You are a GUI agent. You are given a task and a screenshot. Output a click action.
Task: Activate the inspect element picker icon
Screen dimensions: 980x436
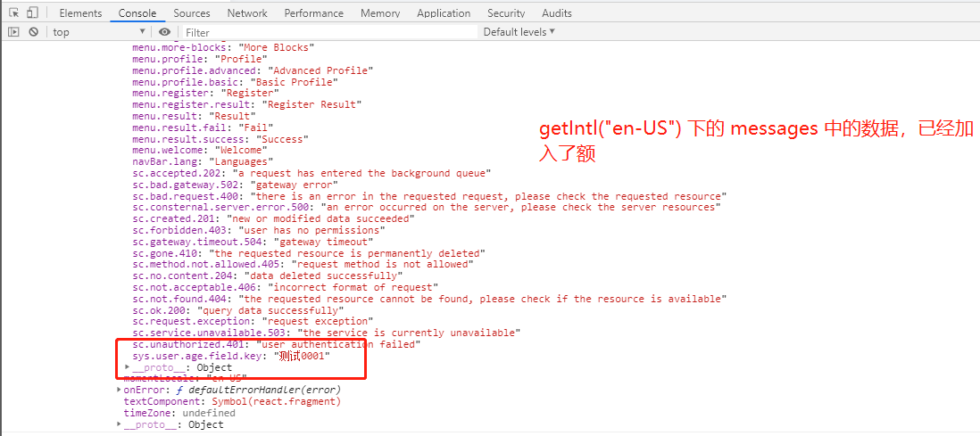(15, 12)
